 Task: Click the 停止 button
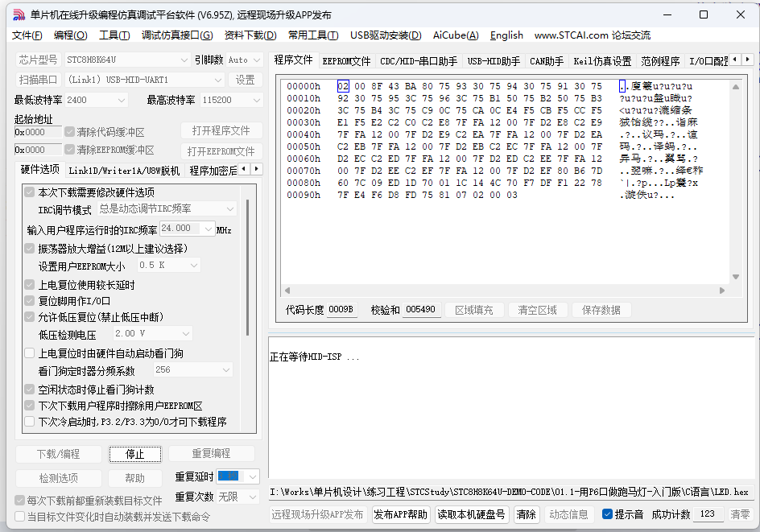(x=134, y=455)
